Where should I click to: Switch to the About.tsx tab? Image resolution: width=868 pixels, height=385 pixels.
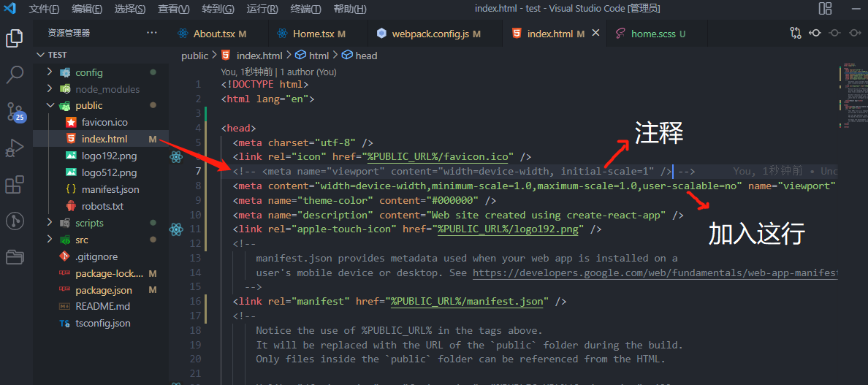(218, 33)
